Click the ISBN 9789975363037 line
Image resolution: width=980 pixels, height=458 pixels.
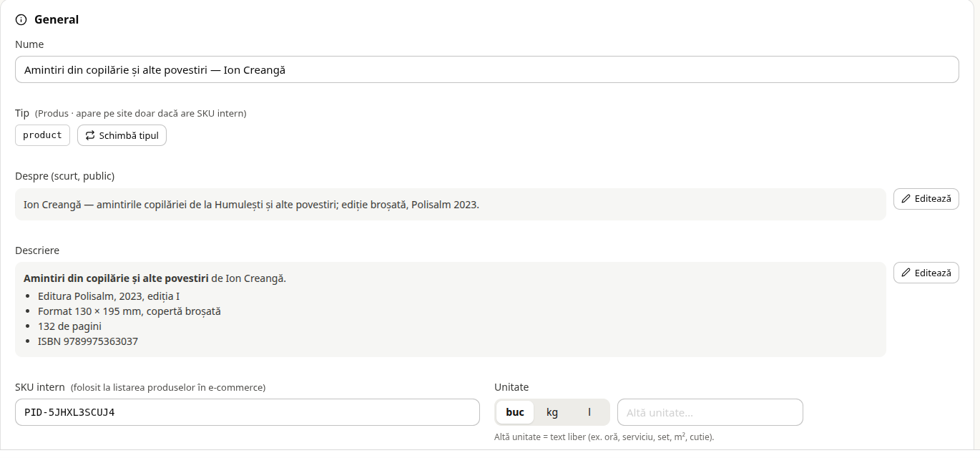[x=88, y=341]
